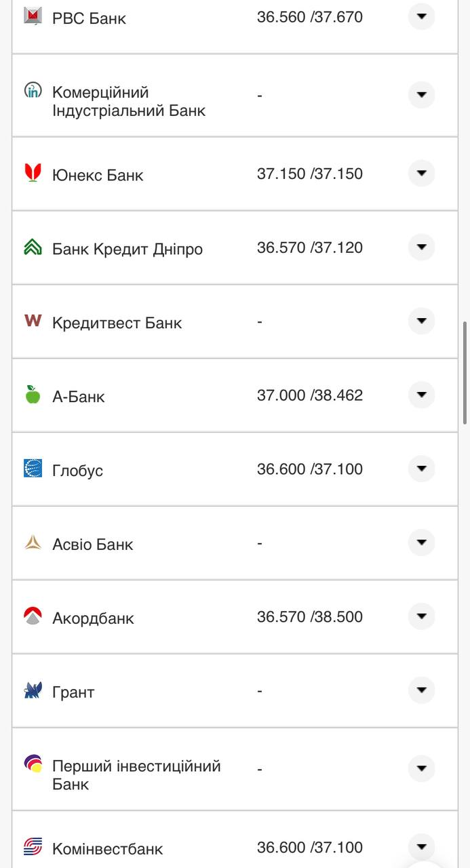The width and height of the screenshot is (470, 868).
Task: Click the Грант bank logo icon
Action: [33, 690]
